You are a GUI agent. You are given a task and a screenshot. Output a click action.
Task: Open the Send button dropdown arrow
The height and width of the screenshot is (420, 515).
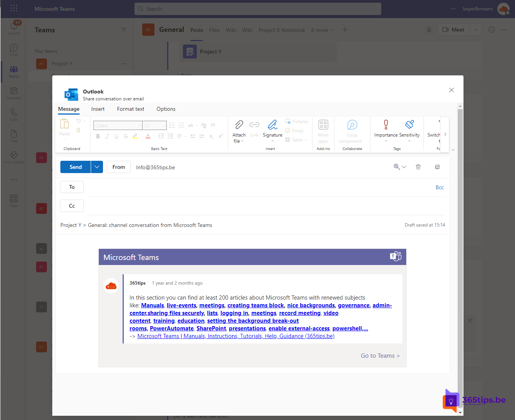(97, 167)
